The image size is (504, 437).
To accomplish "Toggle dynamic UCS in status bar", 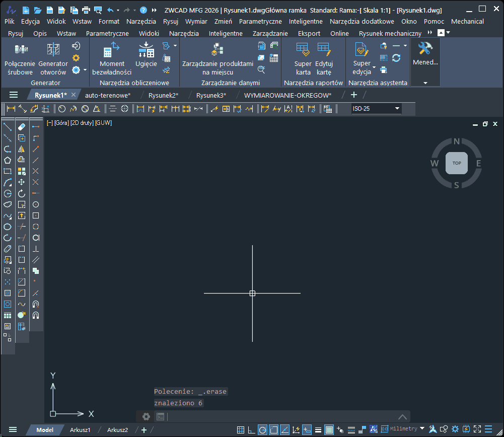I will pos(296,429).
